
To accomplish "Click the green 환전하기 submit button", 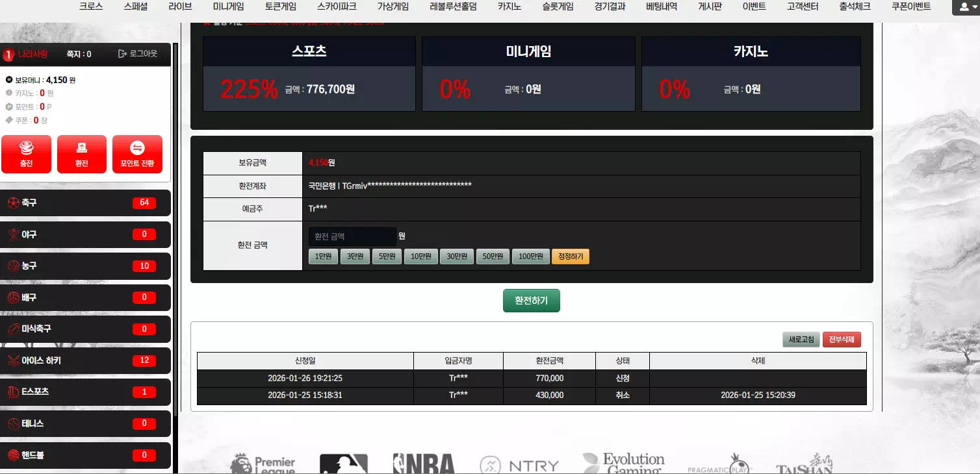I will pyautogui.click(x=531, y=301).
